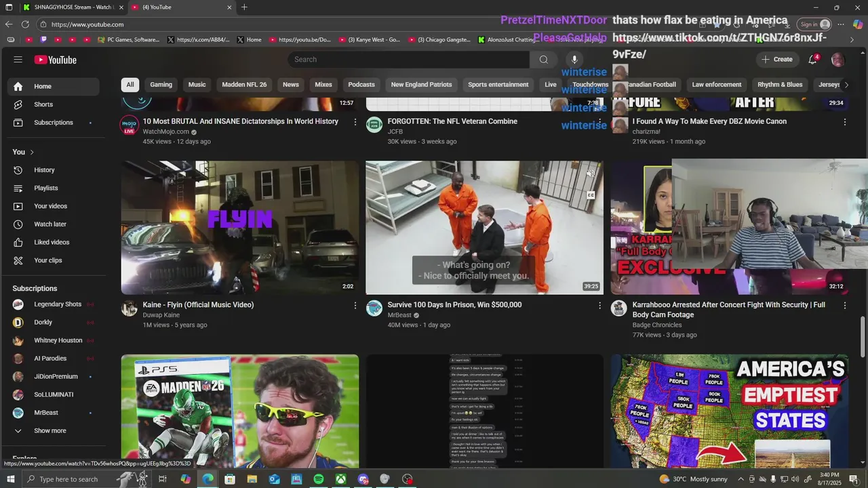Open Liked videos in the sidebar
Screen dimensions: 868x488
(54, 242)
